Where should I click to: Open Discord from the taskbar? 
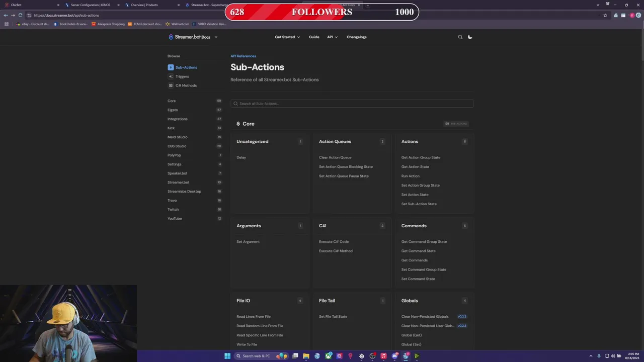[x=395, y=356]
